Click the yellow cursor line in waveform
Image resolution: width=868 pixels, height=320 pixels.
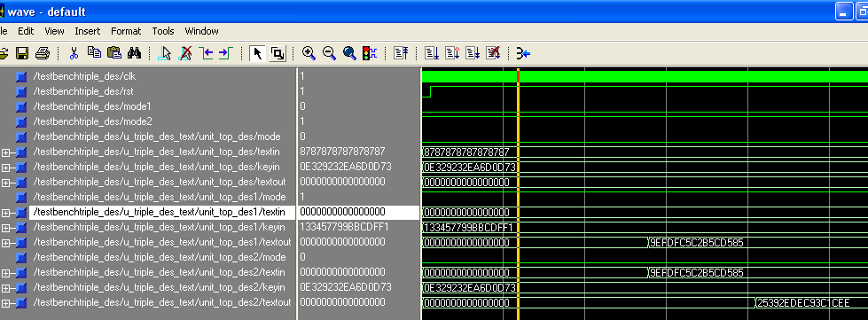pos(518,194)
